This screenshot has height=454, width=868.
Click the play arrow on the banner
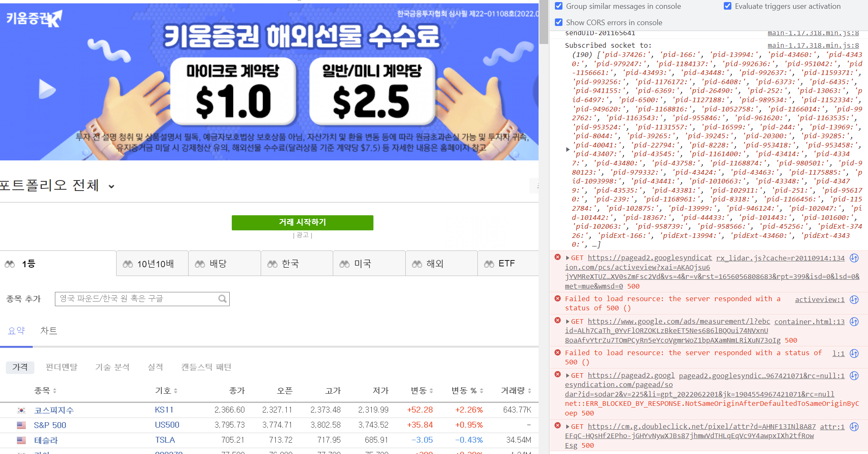click(x=47, y=89)
